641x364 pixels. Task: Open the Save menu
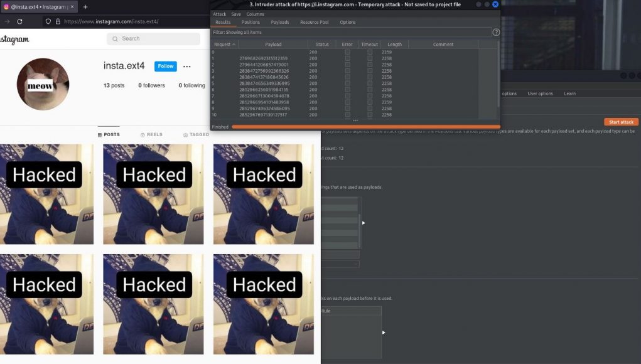(236, 14)
